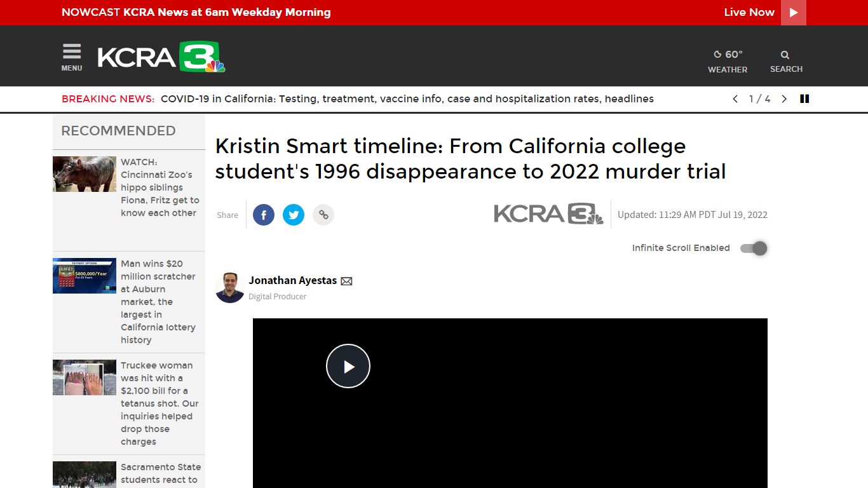Viewport: 868px width, 488px height.
Task: Click the Share label
Action: click(227, 215)
